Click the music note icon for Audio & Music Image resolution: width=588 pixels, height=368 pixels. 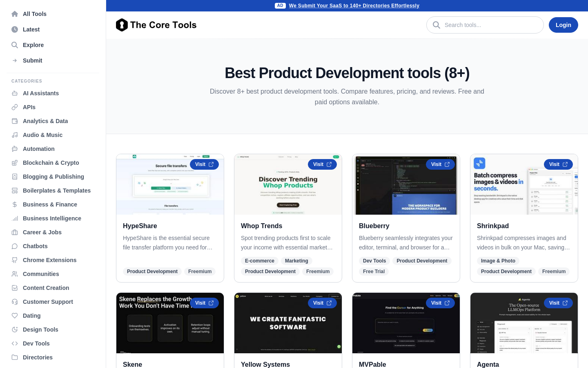(x=15, y=135)
